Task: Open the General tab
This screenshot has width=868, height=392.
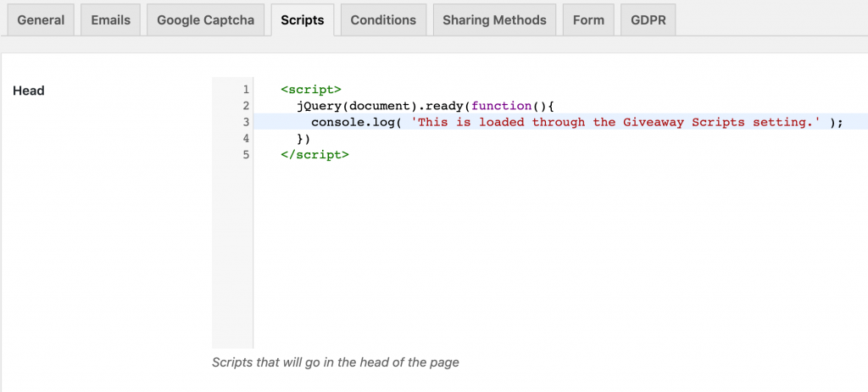Action: tap(41, 20)
